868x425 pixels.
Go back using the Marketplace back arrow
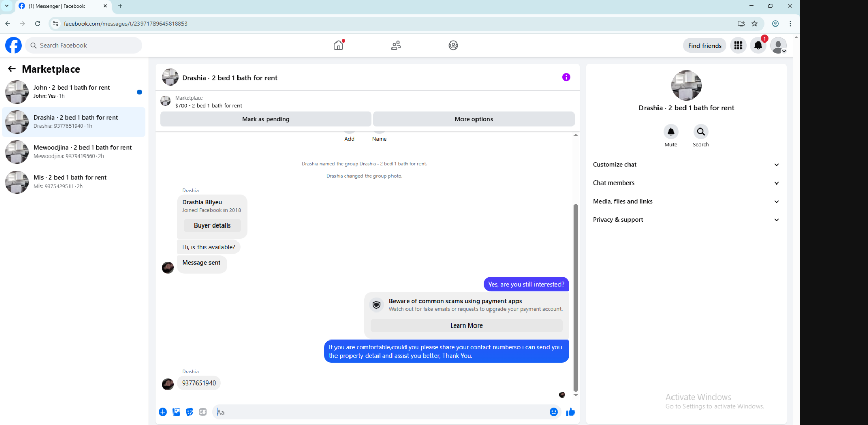(11, 69)
